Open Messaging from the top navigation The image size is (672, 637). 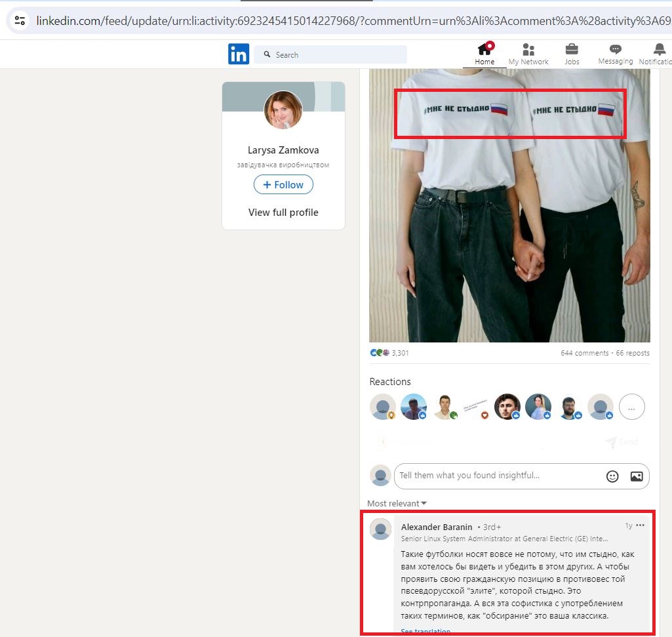616,54
